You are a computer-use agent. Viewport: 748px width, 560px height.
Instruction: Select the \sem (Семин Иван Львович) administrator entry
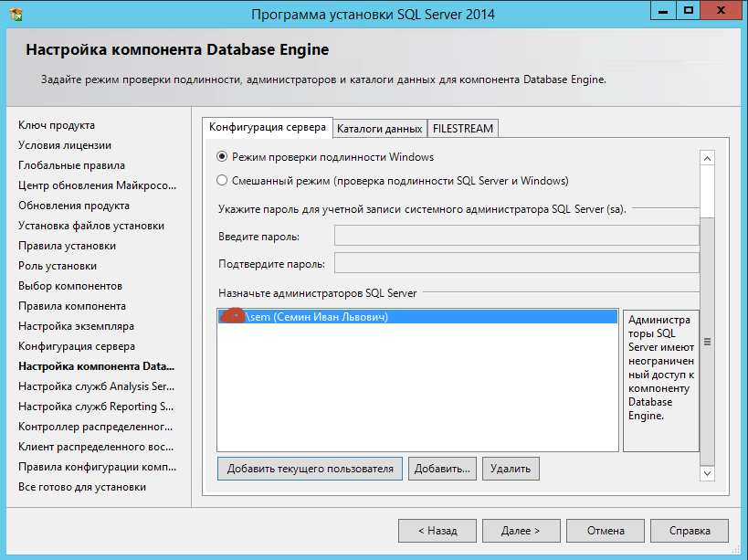pyautogui.click(x=417, y=317)
